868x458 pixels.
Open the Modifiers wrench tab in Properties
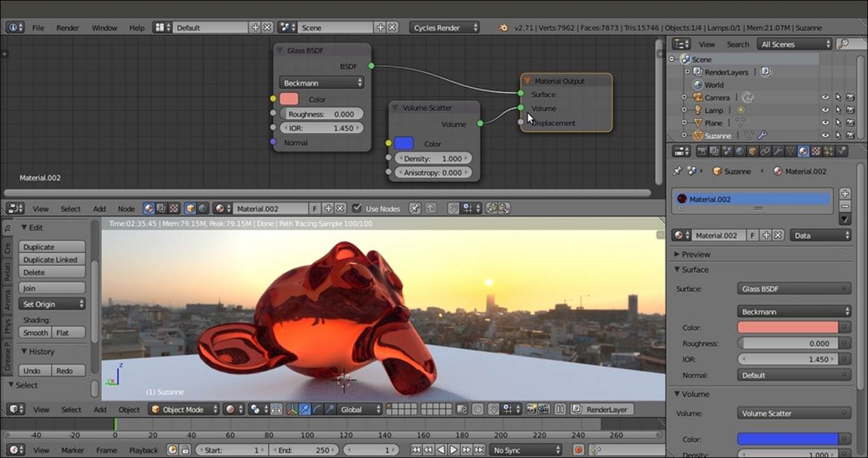tap(778, 151)
